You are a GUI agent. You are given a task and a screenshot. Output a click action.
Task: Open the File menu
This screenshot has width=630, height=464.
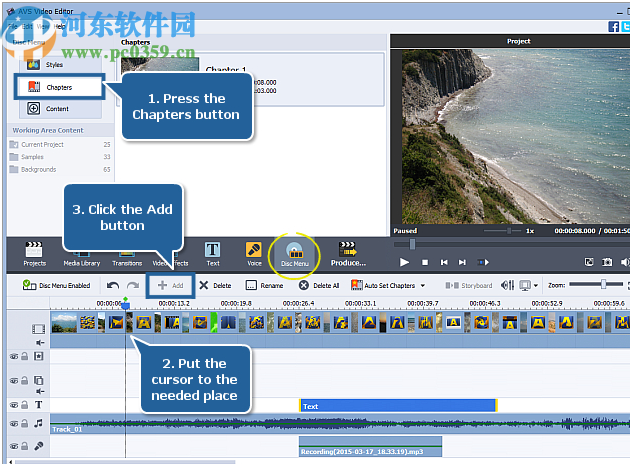click(x=13, y=26)
